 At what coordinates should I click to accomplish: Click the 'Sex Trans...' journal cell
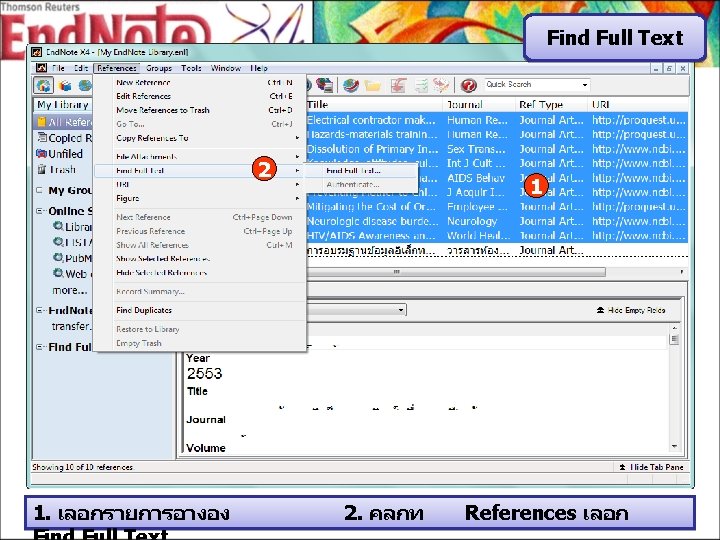tap(476, 149)
